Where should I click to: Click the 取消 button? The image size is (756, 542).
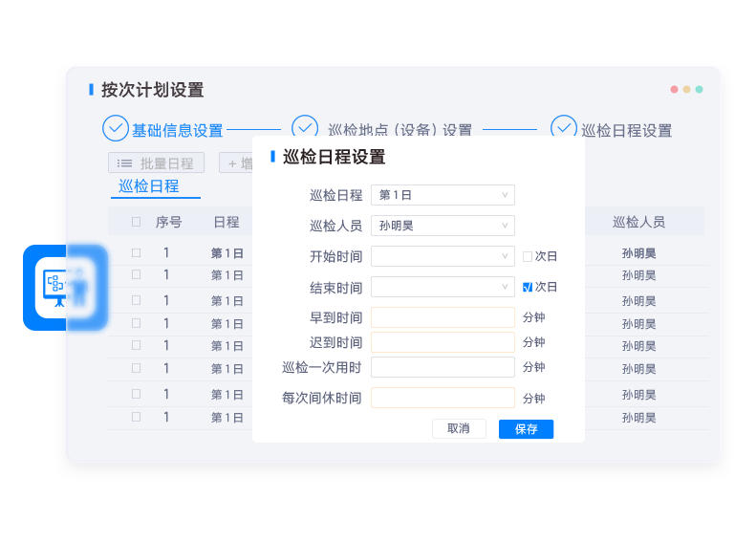point(459,429)
